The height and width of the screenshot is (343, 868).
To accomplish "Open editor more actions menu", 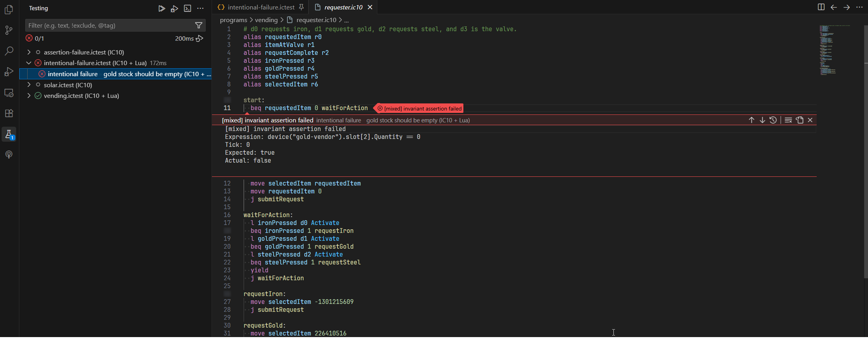I will [859, 7].
